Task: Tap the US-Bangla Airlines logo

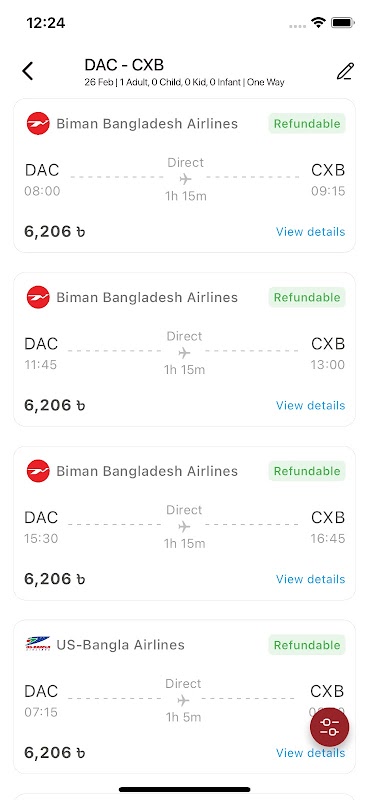Action: click(x=38, y=644)
